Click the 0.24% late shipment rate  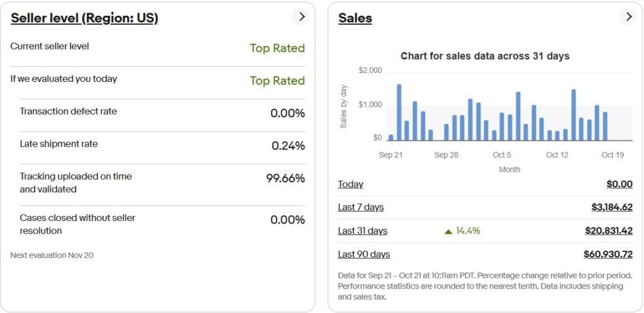point(288,146)
